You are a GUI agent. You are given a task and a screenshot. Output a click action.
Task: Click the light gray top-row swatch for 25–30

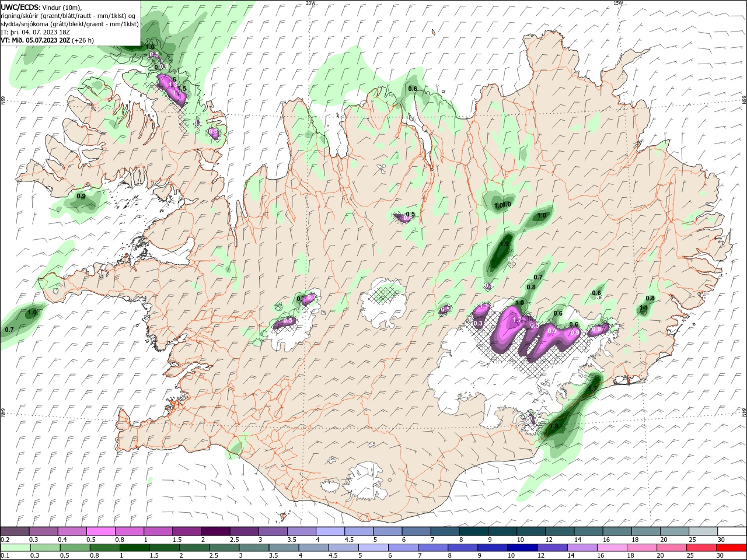[703, 531]
